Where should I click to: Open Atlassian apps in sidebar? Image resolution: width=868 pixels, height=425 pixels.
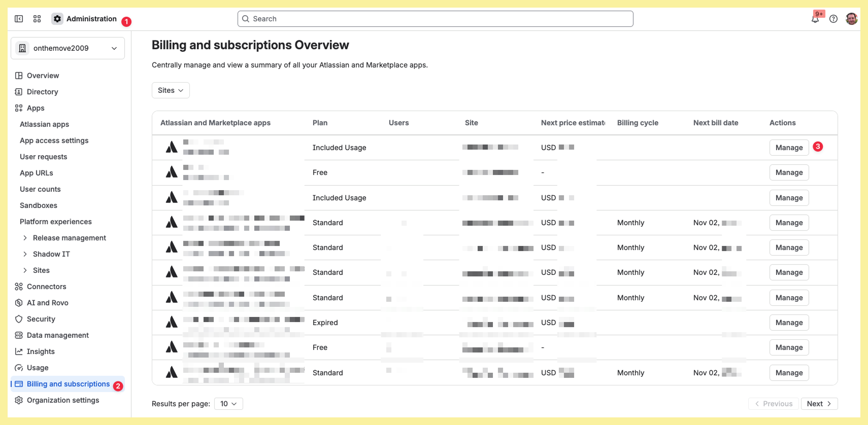(x=44, y=124)
